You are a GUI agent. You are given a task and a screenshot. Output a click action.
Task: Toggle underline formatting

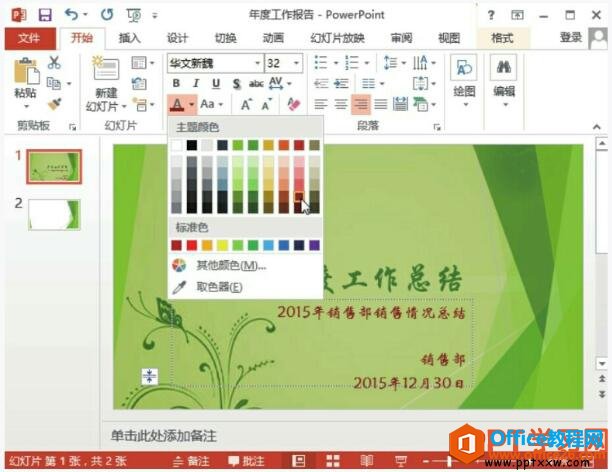216,83
